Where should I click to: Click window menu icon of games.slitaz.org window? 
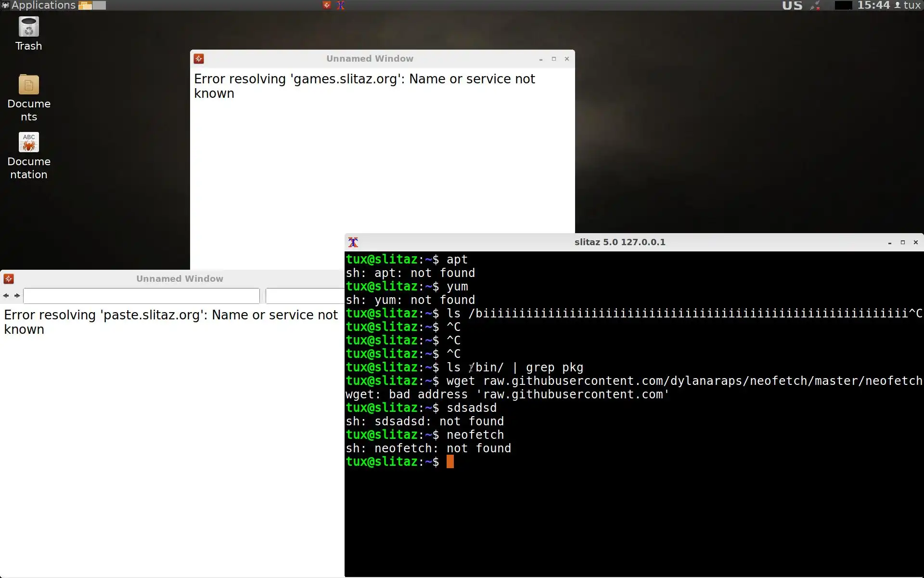point(199,59)
